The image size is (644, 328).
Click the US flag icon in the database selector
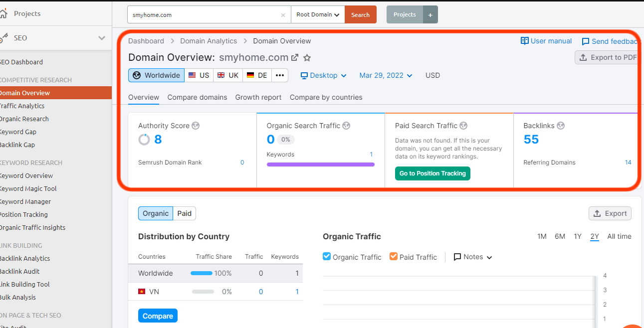click(192, 75)
